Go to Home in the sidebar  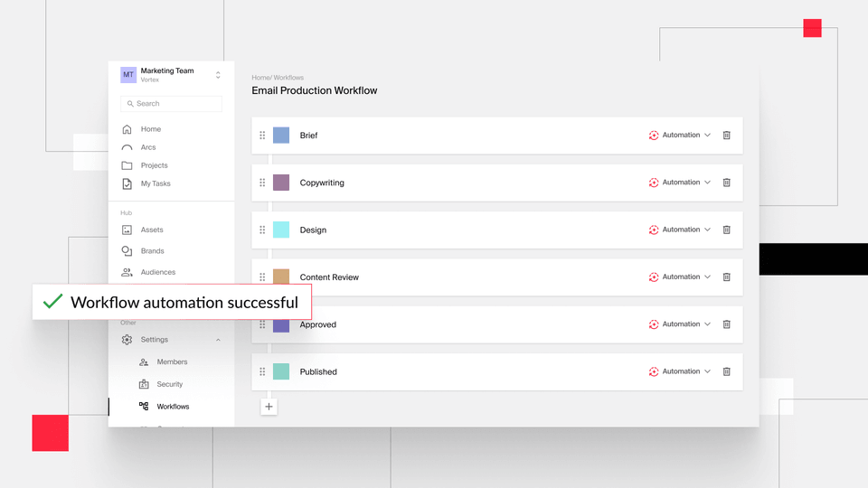click(x=151, y=129)
